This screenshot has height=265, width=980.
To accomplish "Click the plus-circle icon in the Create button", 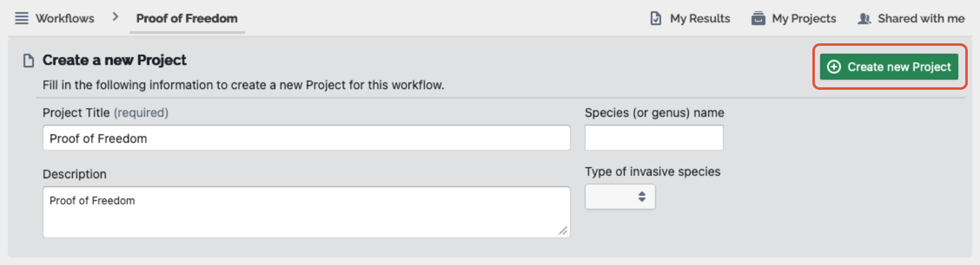I will (x=834, y=67).
